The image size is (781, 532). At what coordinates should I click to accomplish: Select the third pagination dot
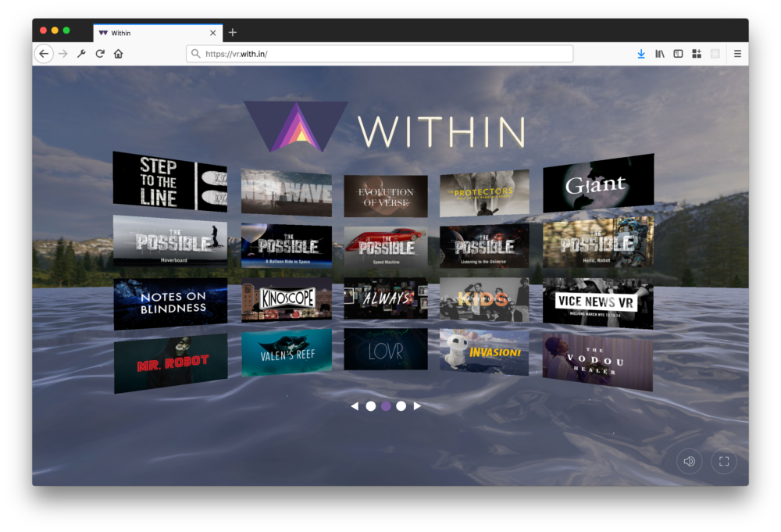401,406
